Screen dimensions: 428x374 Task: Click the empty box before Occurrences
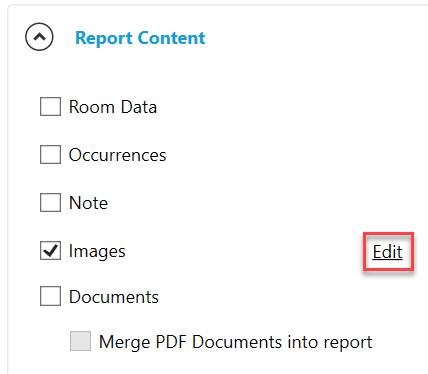50,154
